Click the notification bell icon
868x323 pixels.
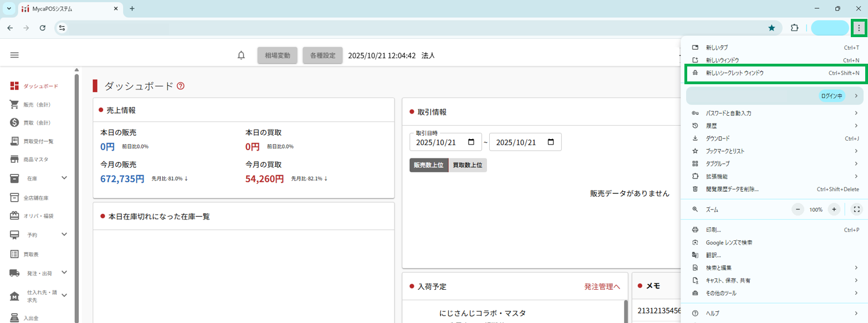[x=241, y=55]
